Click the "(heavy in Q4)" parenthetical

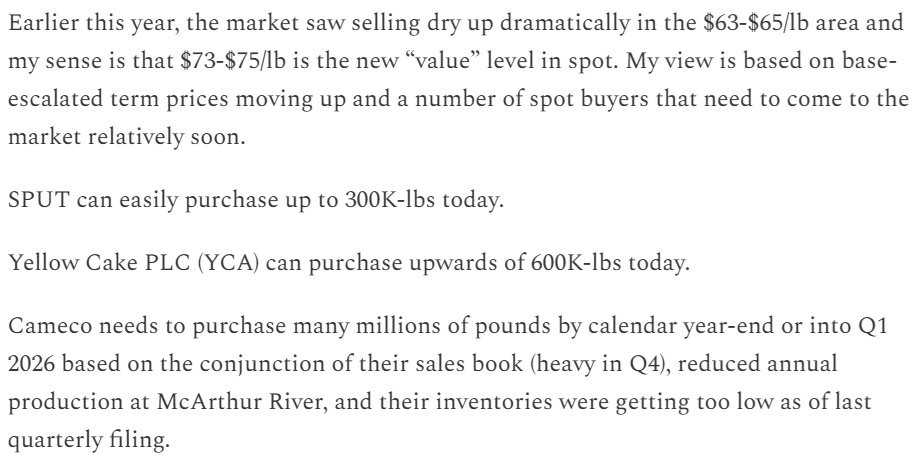click(x=599, y=364)
